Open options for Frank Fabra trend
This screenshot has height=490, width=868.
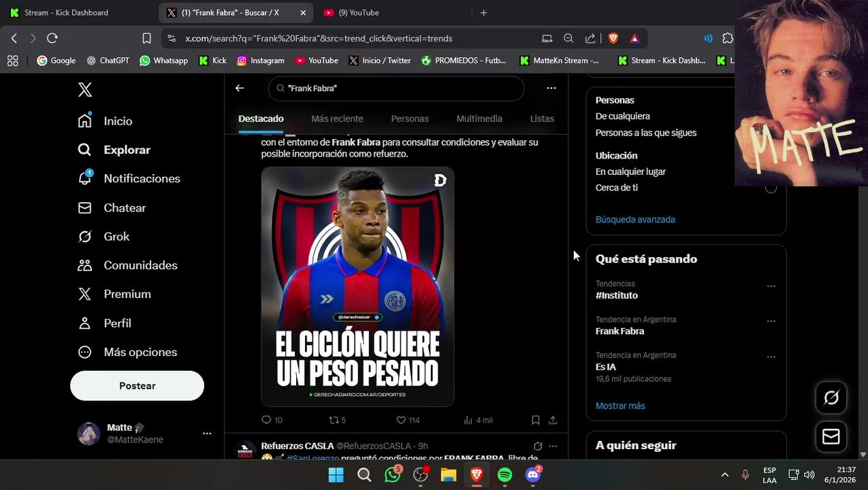tap(771, 321)
